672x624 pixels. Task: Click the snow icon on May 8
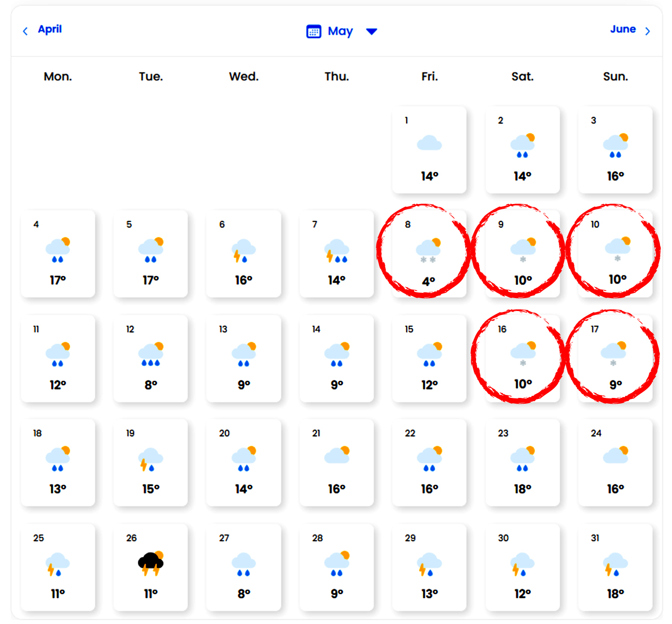tap(428, 250)
